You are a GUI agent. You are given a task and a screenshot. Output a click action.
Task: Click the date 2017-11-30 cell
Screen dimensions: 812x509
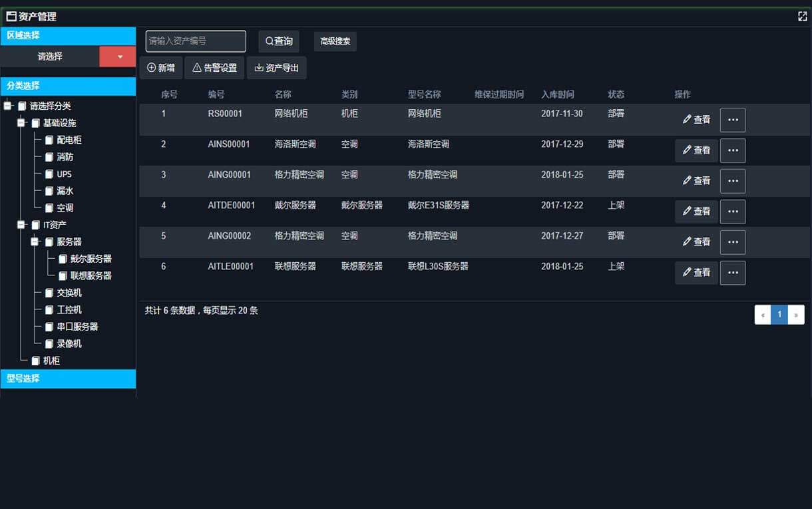coord(562,114)
